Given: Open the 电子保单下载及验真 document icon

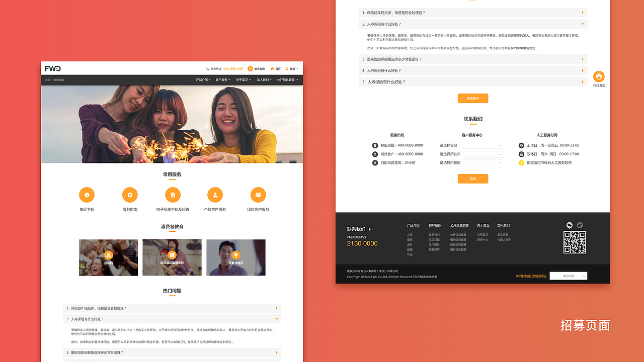Looking at the screenshot, I should (173, 195).
